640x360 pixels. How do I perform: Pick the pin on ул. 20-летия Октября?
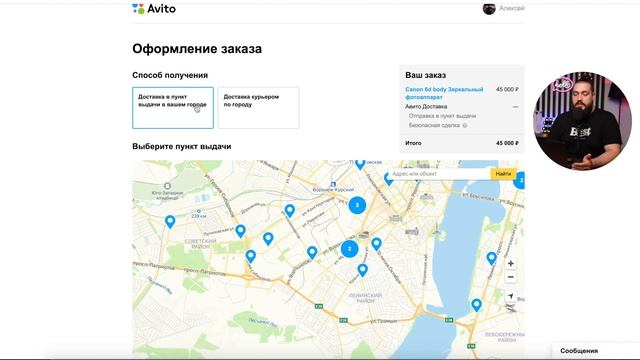tap(376, 244)
